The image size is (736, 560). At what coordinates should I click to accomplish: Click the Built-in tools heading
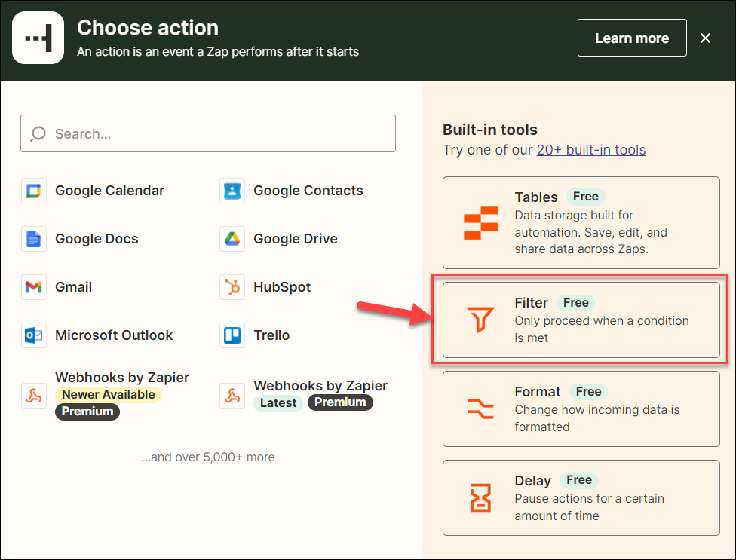[490, 130]
